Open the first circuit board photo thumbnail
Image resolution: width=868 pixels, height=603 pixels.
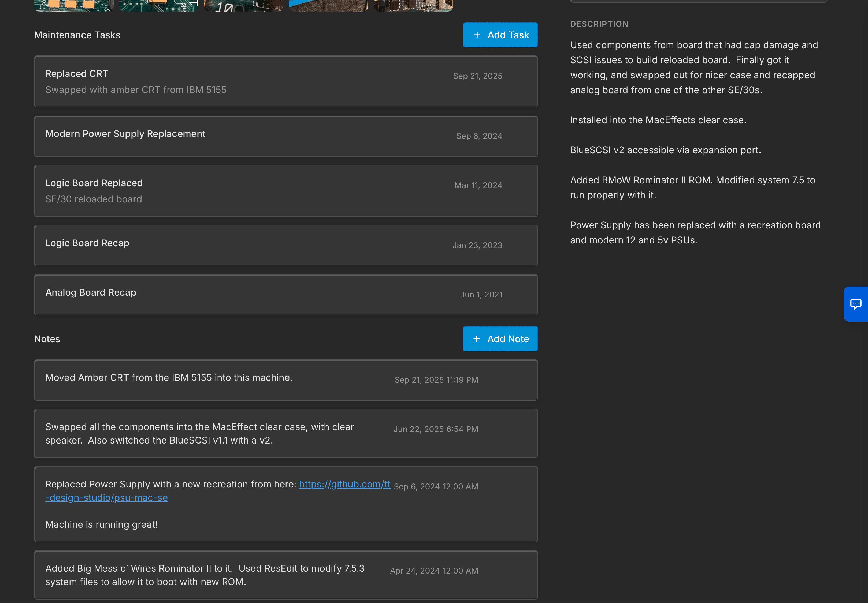pos(74,5)
